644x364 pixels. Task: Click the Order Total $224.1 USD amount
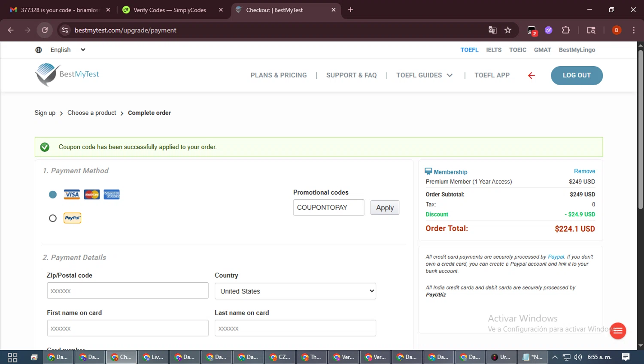(575, 229)
